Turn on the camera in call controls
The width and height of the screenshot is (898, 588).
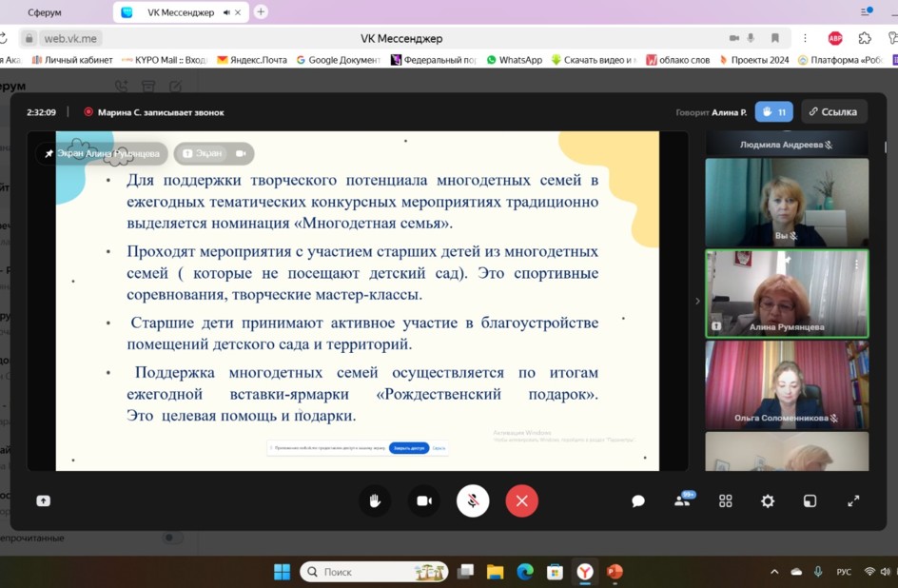(424, 501)
